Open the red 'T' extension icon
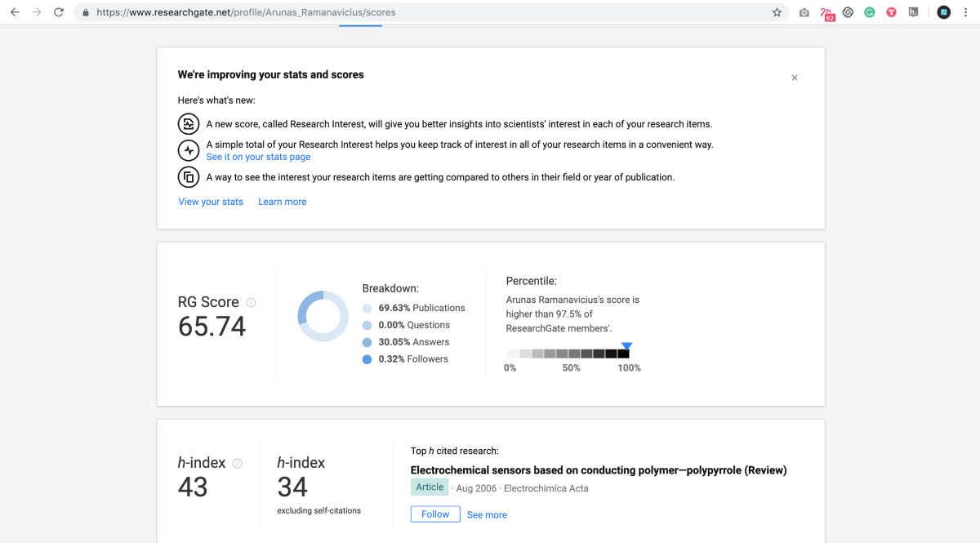This screenshot has width=980, height=543. [892, 12]
